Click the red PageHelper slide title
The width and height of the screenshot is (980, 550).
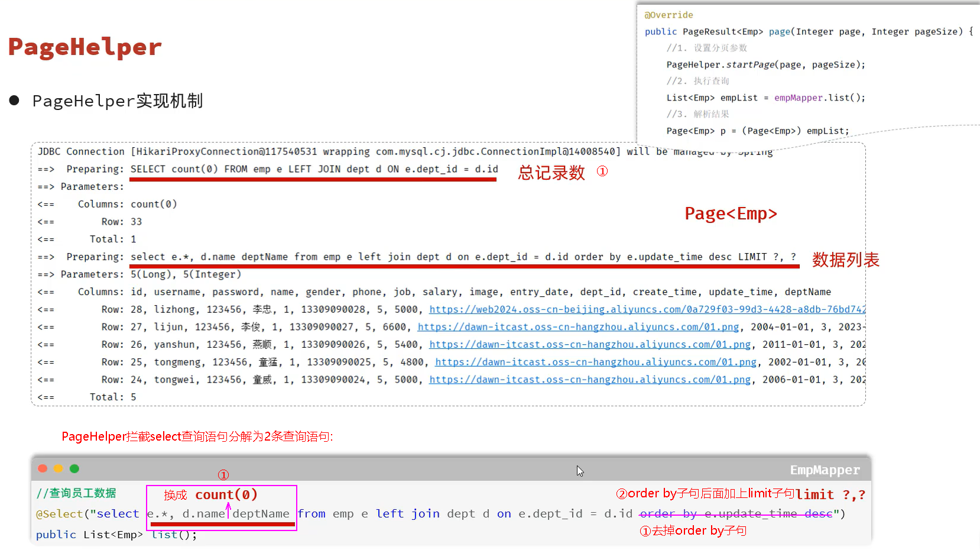pyautogui.click(x=85, y=47)
